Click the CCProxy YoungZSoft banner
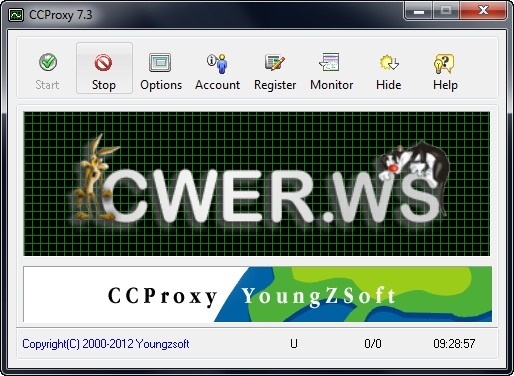514x376 pixels. pyautogui.click(x=257, y=294)
